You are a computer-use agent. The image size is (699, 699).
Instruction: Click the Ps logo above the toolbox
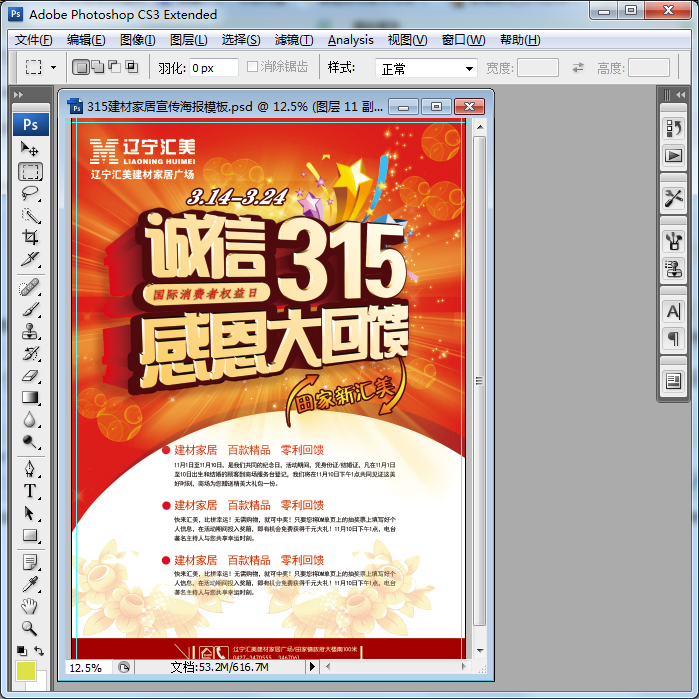click(x=30, y=124)
